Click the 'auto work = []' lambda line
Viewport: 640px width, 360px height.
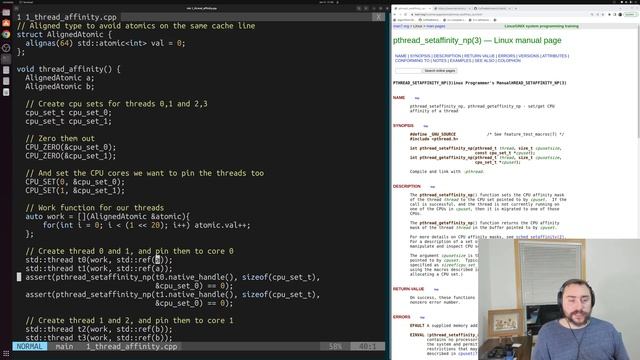coord(107,217)
